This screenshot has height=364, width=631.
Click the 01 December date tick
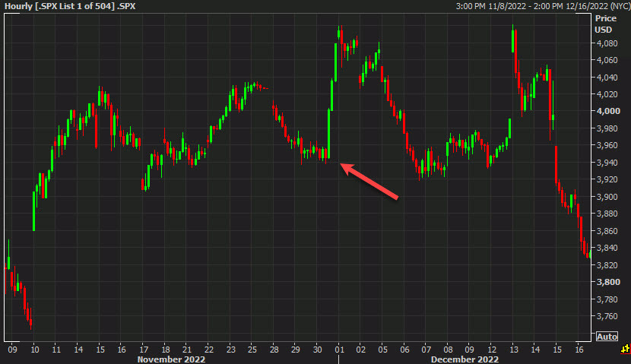click(x=339, y=349)
